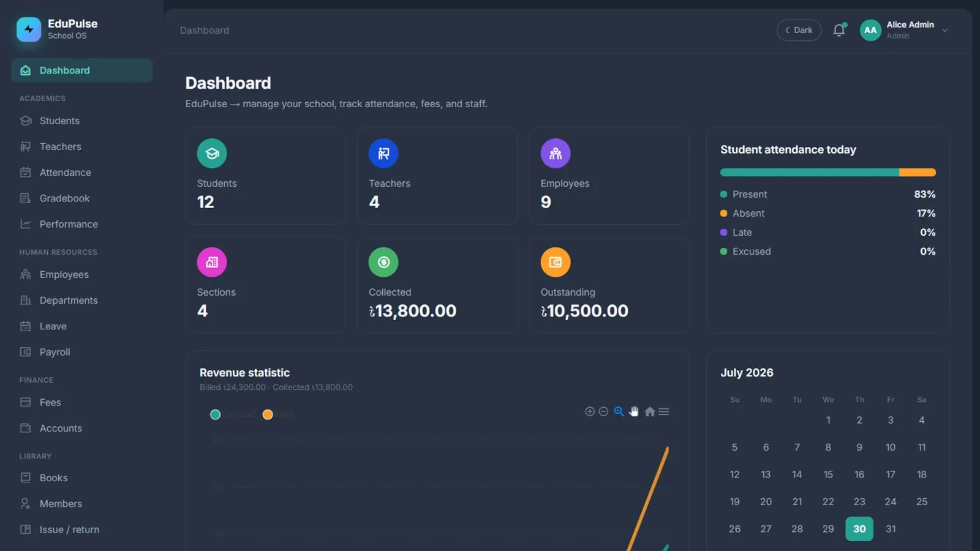Viewport: 980px width, 551px height.
Task: Click the Collected green coin icon
Action: point(383,262)
